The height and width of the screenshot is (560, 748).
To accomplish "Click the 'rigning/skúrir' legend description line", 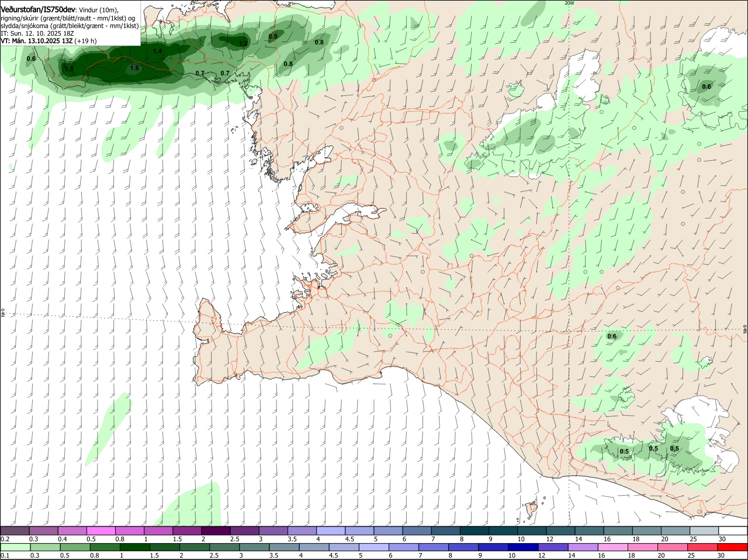I will tap(68, 18).
